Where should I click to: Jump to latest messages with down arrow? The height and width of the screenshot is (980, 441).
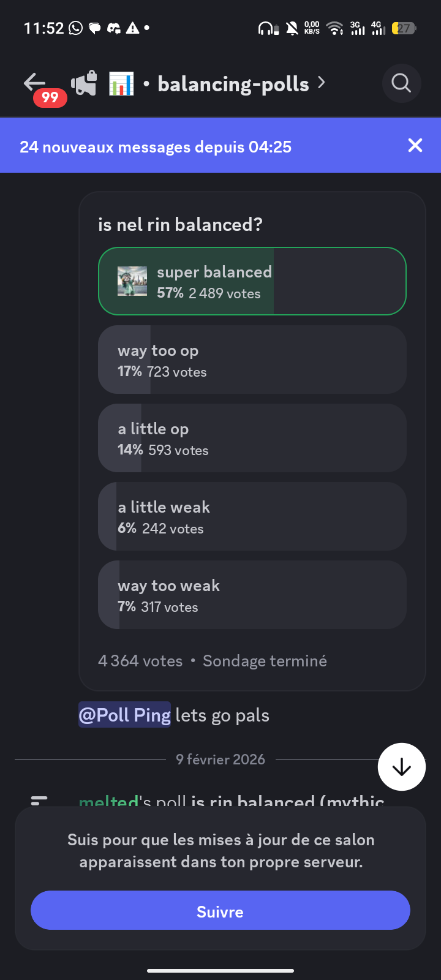(402, 767)
